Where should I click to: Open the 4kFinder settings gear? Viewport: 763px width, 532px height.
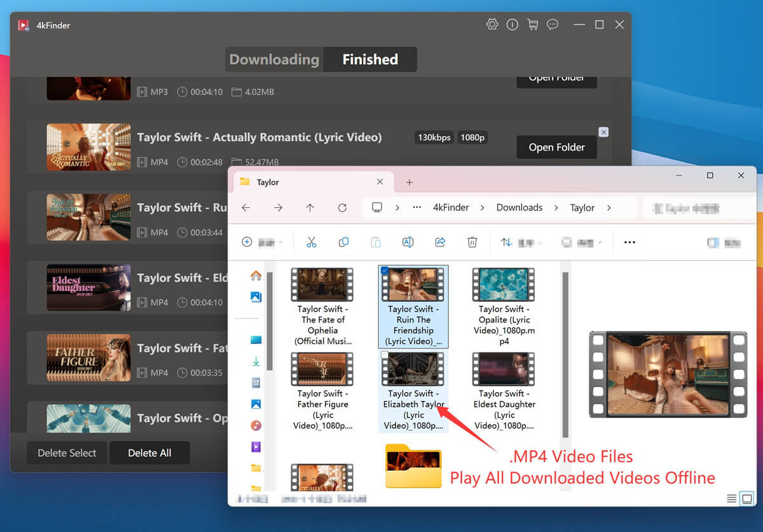click(x=492, y=24)
